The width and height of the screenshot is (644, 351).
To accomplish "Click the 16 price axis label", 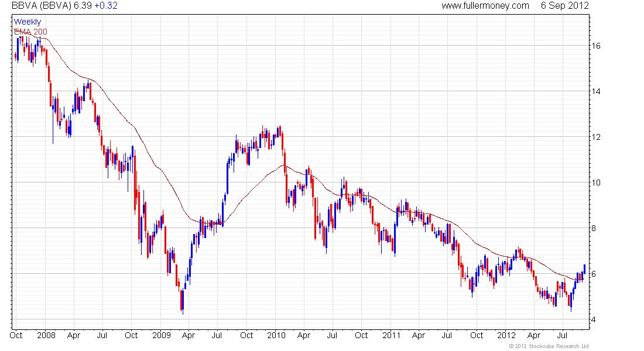I will tap(596, 46).
